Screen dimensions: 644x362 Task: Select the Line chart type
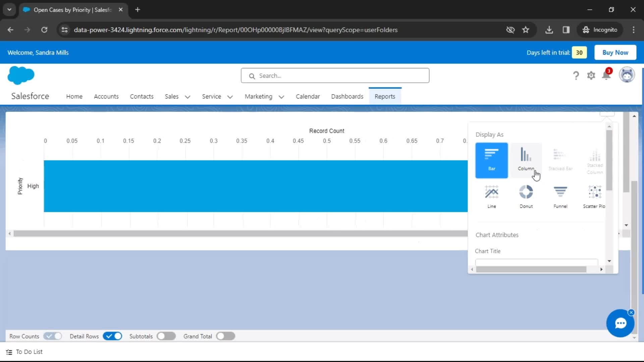[x=491, y=197]
